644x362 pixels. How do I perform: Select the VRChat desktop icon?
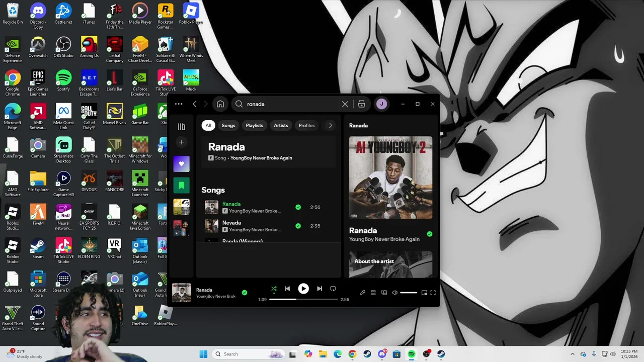click(x=114, y=248)
